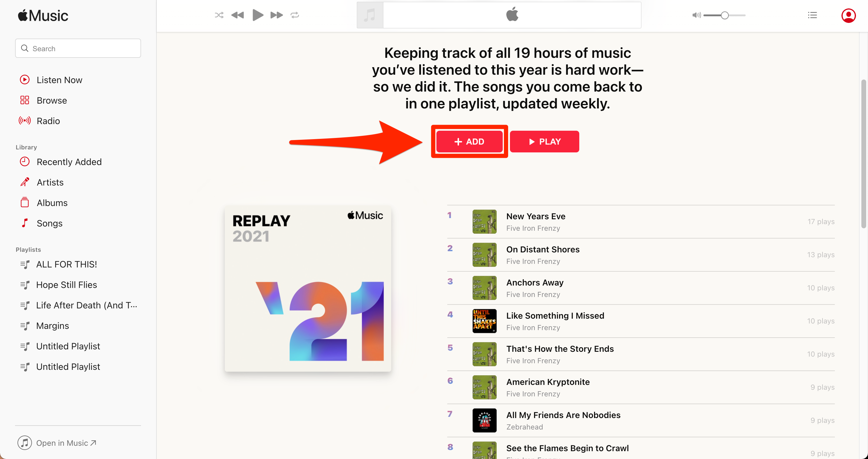Click the PLAY button to start playlist
868x459 pixels.
[x=544, y=141]
